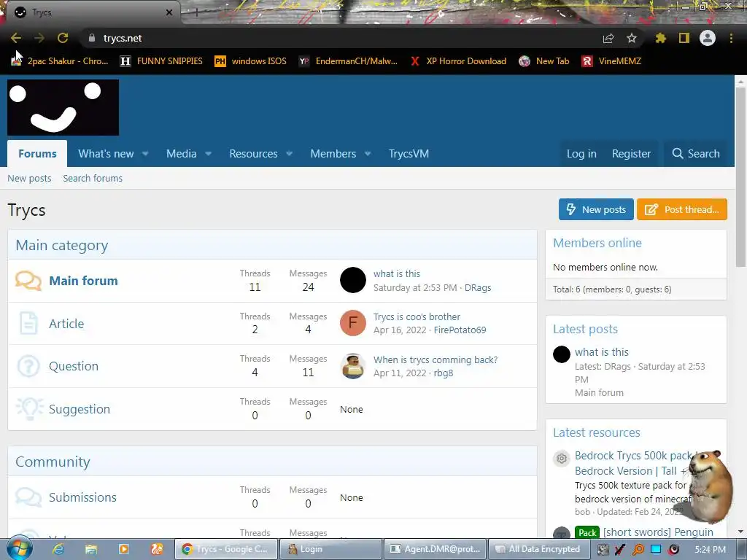Click the lock icon in address bar
The width and height of the screenshot is (747, 560).
pos(91,38)
